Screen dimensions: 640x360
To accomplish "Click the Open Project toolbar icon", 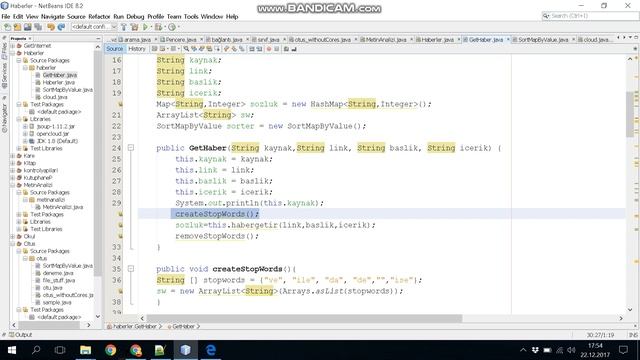I will [x=27, y=27].
